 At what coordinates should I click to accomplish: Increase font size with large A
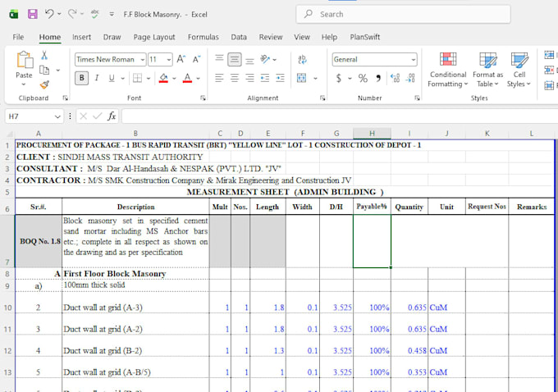click(181, 59)
